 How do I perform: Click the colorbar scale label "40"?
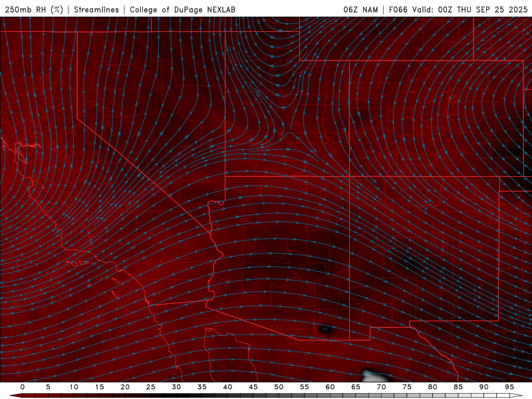click(x=227, y=387)
